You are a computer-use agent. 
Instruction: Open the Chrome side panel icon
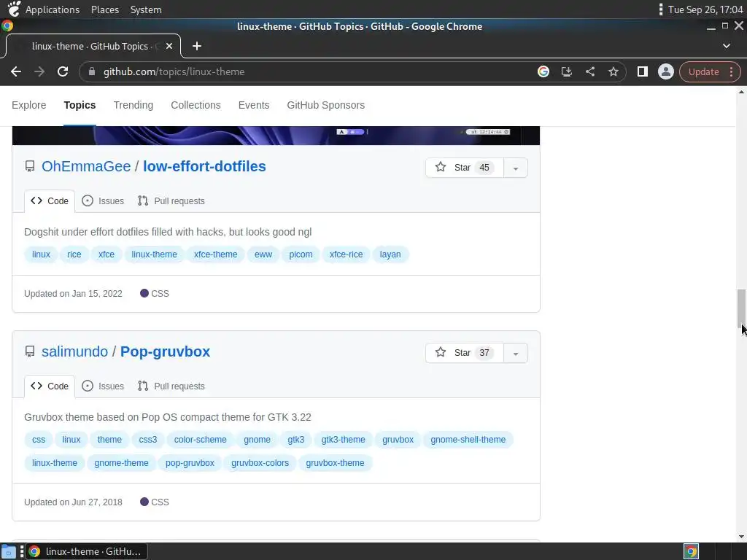642,71
